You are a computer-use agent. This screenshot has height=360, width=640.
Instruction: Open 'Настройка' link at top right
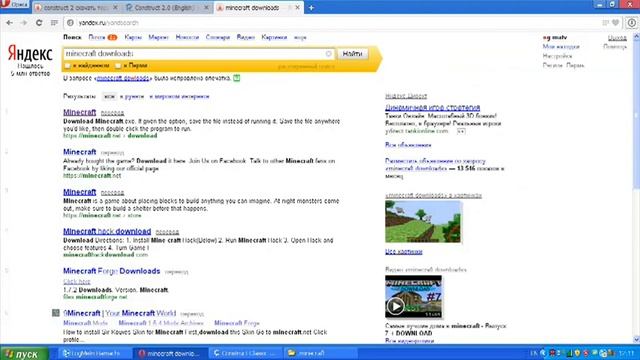click(557, 56)
